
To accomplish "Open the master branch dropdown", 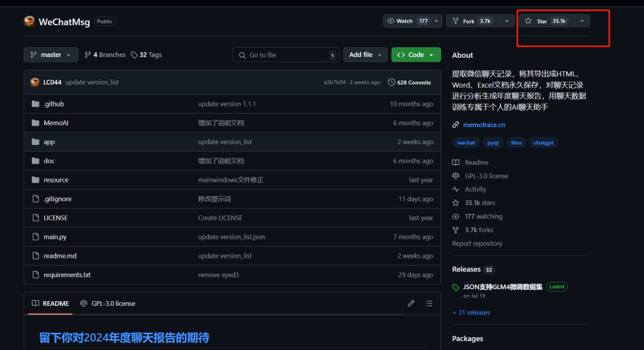I will tap(51, 55).
